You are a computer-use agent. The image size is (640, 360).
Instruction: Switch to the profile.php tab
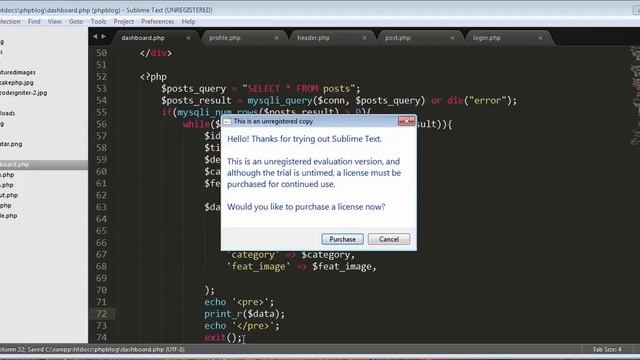coord(225,38)
